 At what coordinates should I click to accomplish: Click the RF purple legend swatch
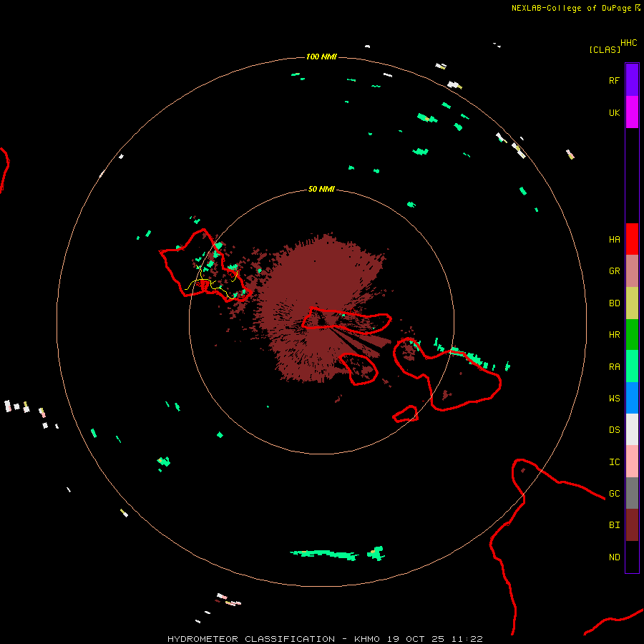tap(632, 80)
